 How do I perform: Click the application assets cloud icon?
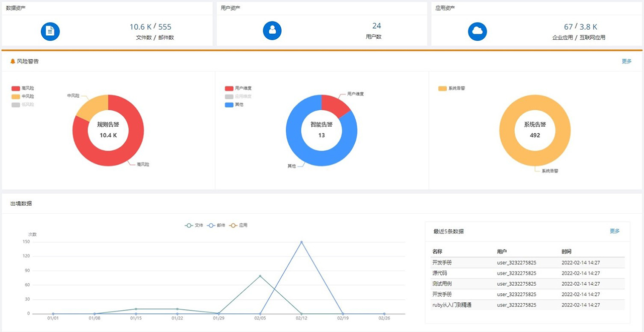pos(477,31)
